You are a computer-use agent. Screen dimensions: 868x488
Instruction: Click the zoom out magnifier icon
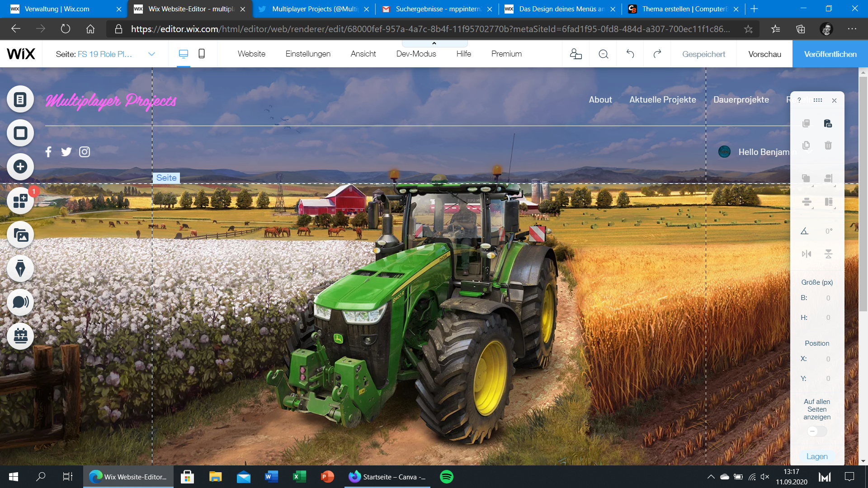click(603, 54)
